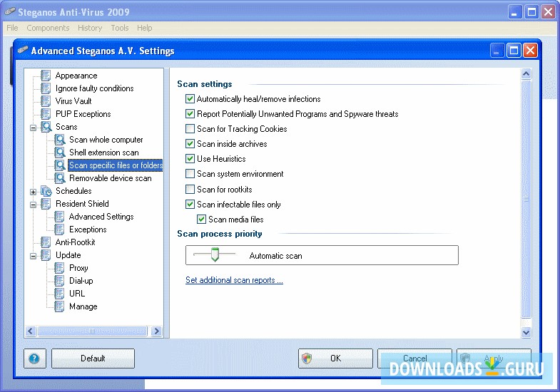The height and width of the screenshot is (392, 560).
Task: Click the Schedules clock icon
Action: pos(46,191)
